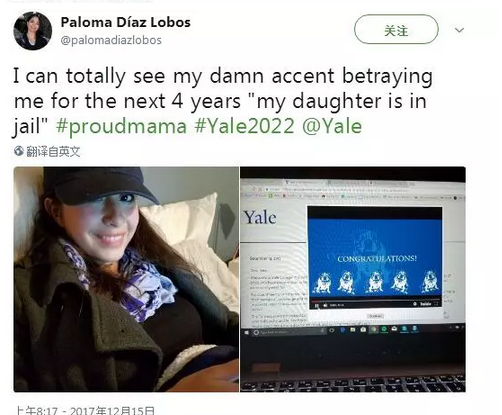Follow the account with 关注 button

coord(396,29)
